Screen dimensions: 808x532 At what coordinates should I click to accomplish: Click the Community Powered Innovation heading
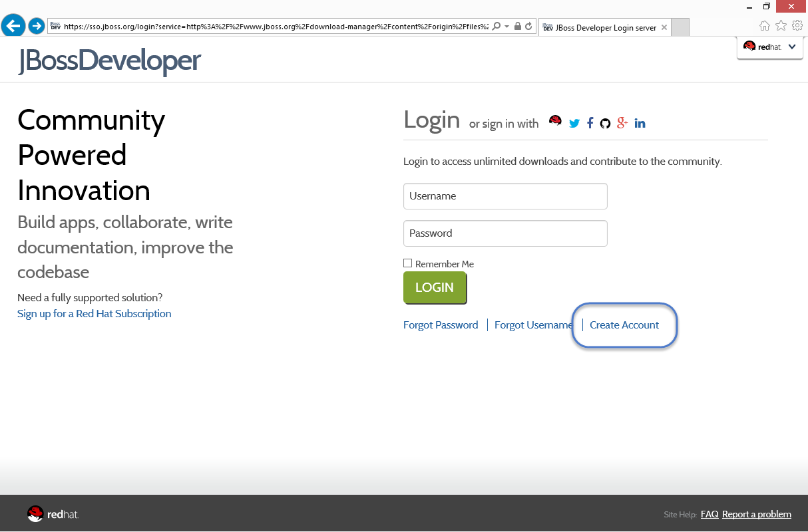91,155
